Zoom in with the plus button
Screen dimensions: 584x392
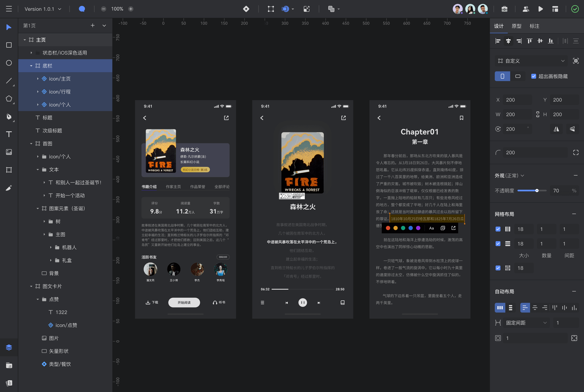pyautogui.click(x=131, y=9)
